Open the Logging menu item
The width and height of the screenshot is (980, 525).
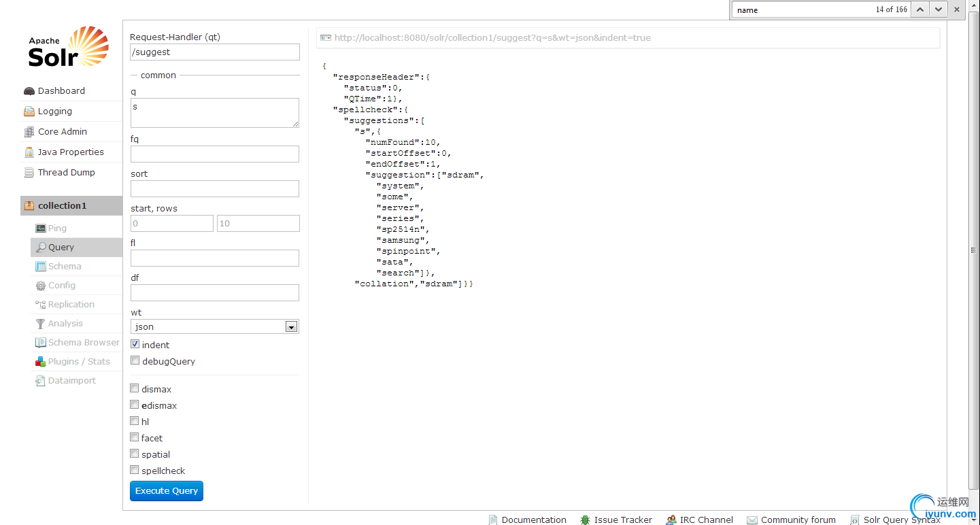71,112
